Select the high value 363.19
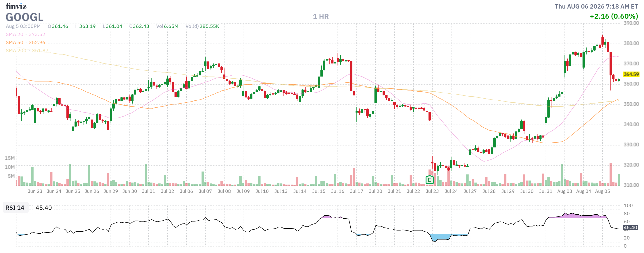 (87, 26)
